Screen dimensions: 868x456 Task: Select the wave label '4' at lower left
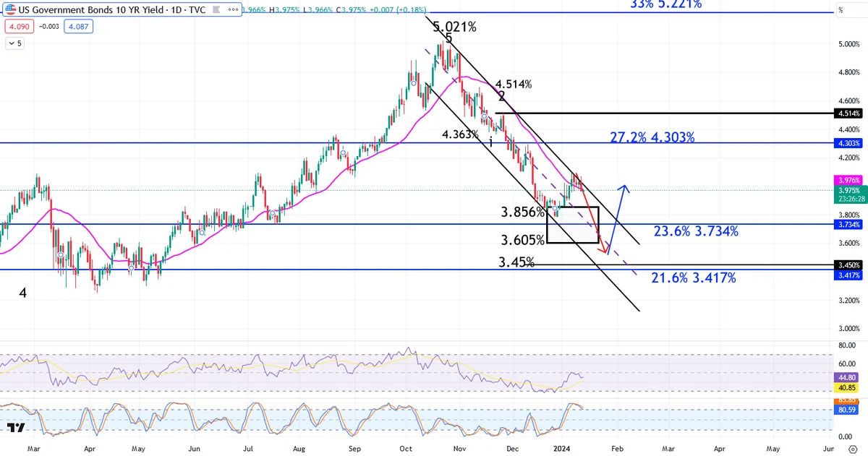23,293
